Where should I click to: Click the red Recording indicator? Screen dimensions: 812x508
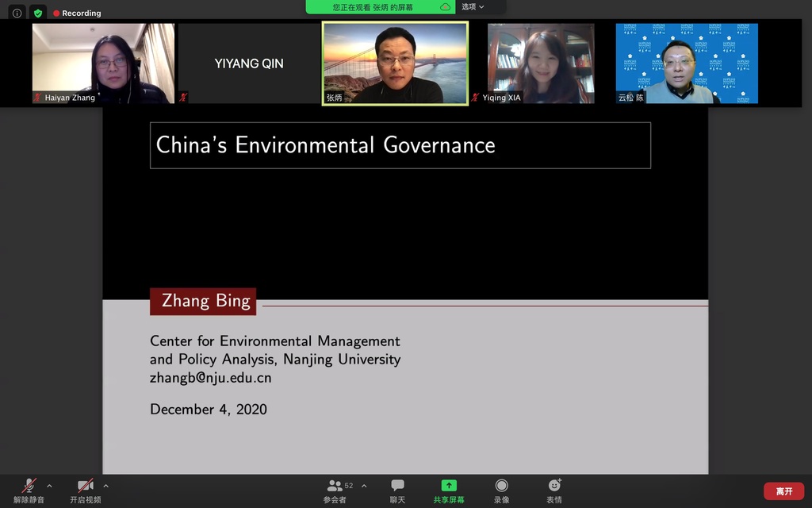coord(77,13)
